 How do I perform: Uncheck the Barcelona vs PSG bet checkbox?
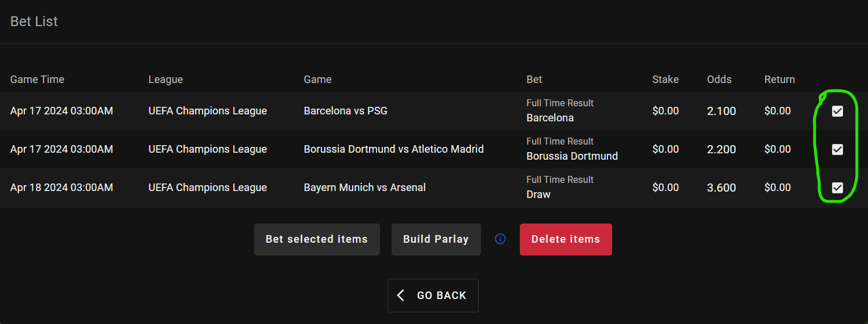pyautogui.click(x=837, y=111)
